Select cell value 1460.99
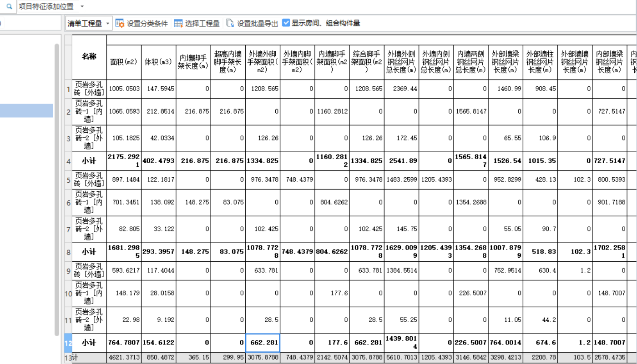Viewport: 637px width, 364px height. click(505, 89)
